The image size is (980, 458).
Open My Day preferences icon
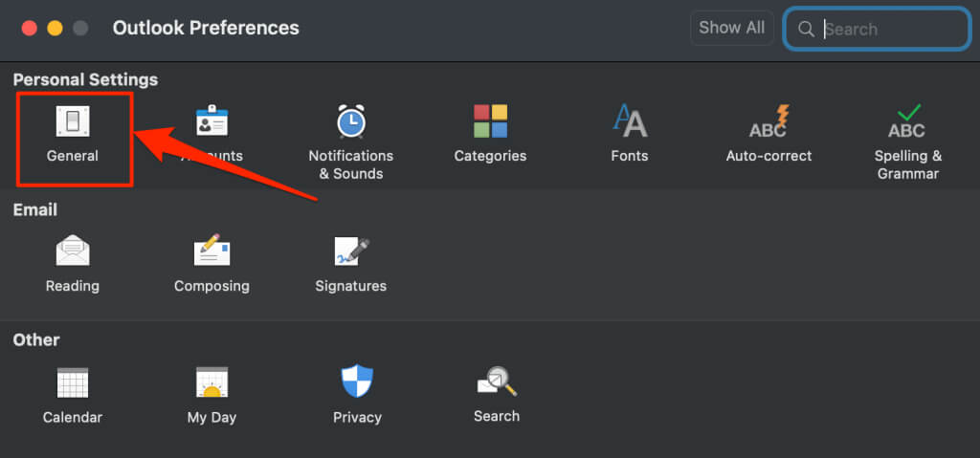[212, 382]
